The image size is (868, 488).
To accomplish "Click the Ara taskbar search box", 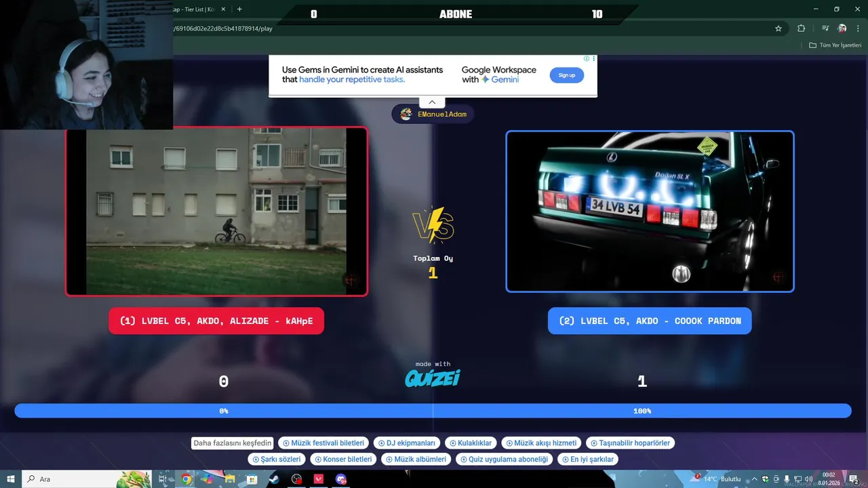I will coord(88,479).
